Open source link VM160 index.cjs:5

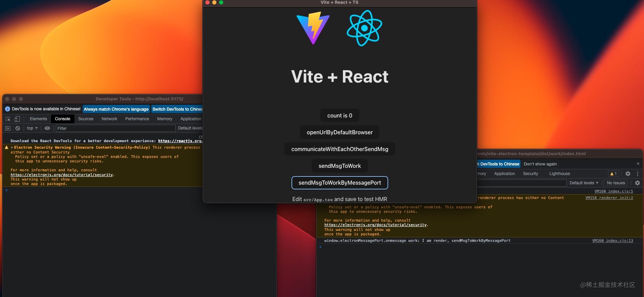click(613, 191)
